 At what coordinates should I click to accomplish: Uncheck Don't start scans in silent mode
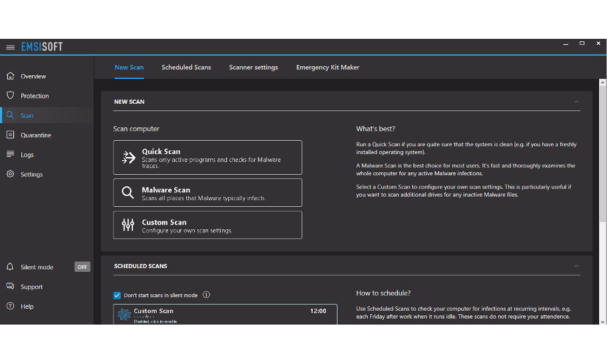117,295
